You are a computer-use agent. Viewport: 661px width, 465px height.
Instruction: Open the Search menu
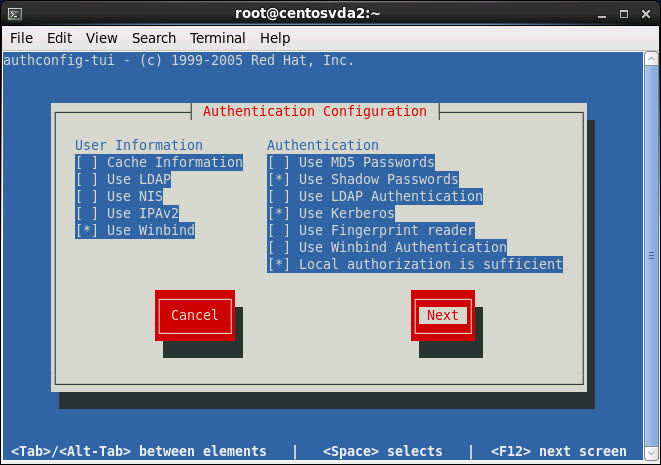154,38
